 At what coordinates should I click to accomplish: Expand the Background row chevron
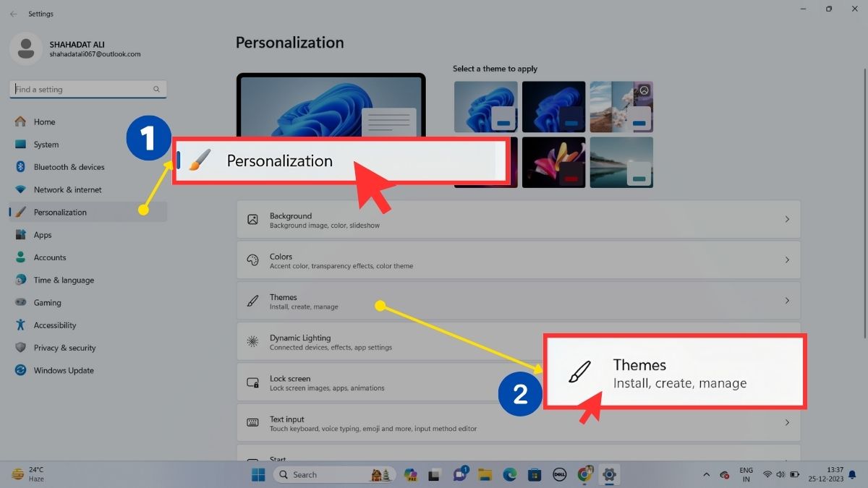[x=787, y=218]
